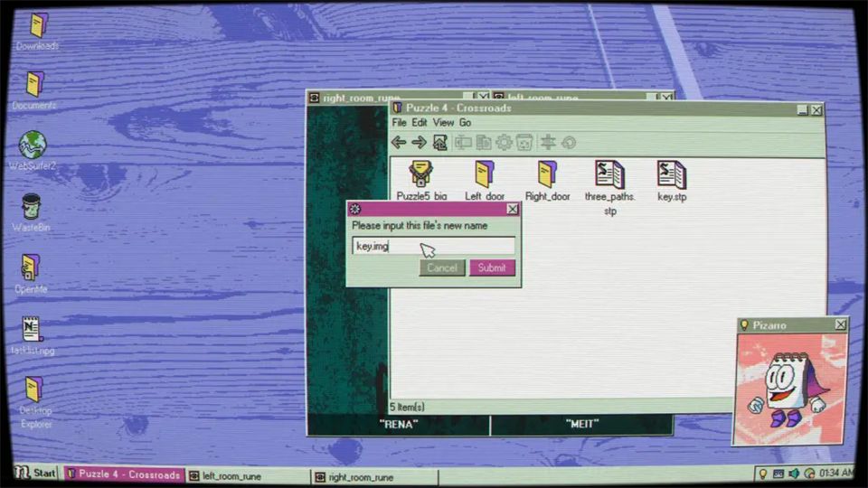Switch to Puzzle 4 - Crossroads taskbar item
The width and height of the screenshot is (868, 488).
123,474
